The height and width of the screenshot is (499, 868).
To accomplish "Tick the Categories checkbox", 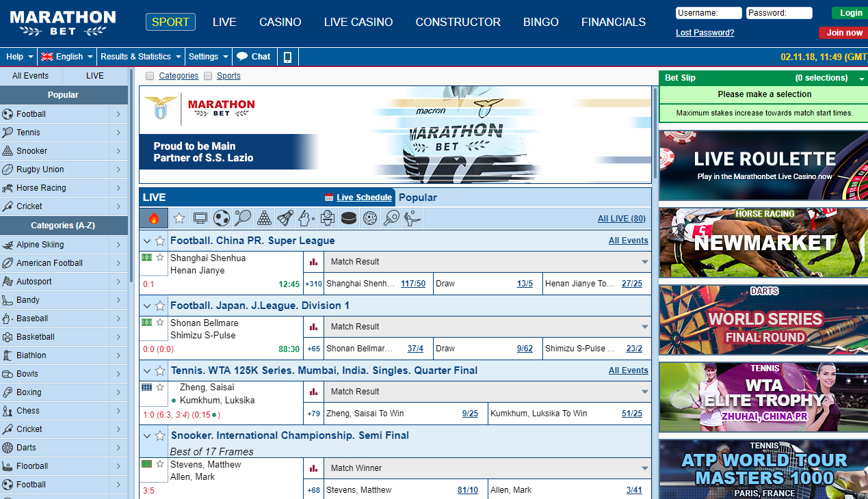I will click(x=150, y=76).
